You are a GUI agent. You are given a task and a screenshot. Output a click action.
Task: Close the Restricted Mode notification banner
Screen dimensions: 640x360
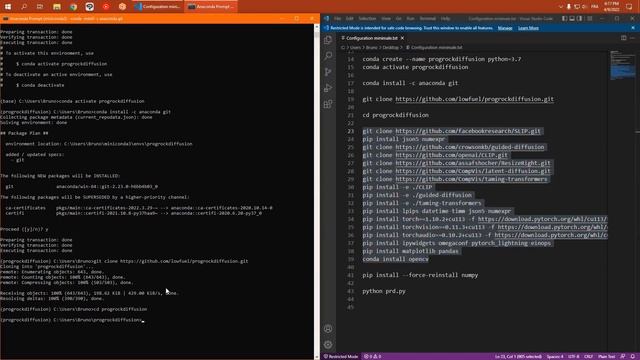(633, 28)
